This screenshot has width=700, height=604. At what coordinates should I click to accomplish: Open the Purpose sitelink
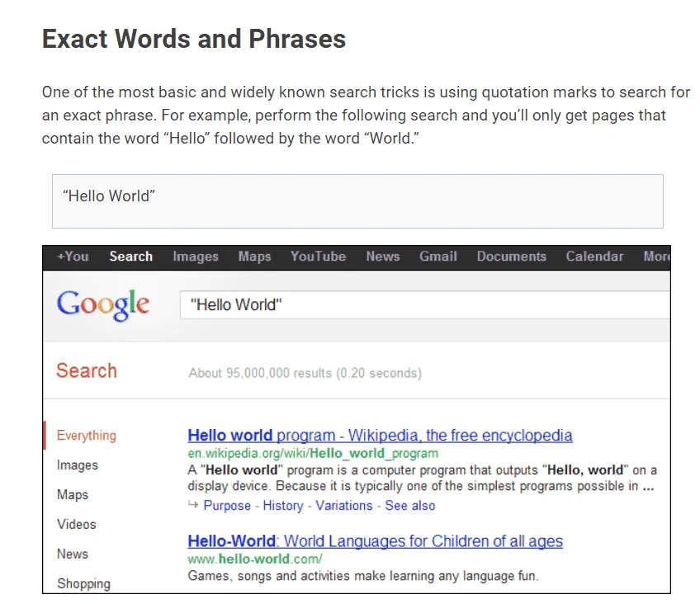pyautogui.click(x=227, y=506)
